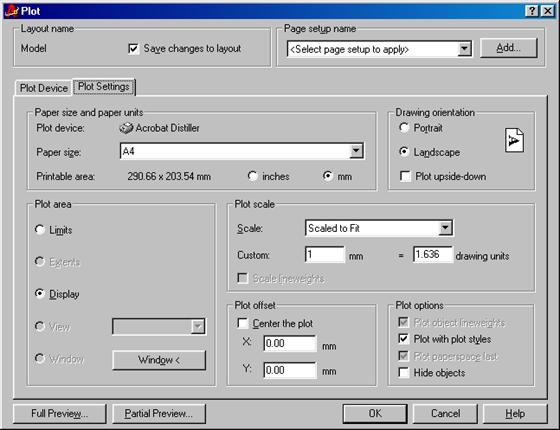Click the Acrobat Distiller printer icon

126,128
